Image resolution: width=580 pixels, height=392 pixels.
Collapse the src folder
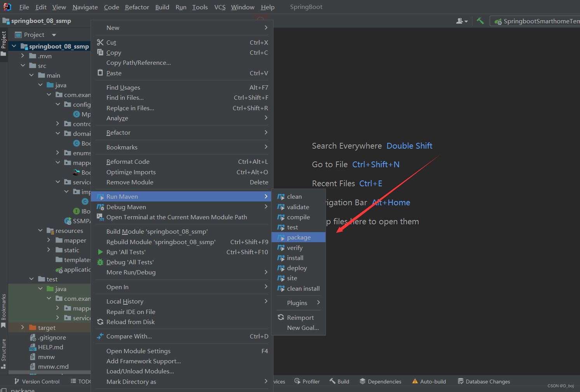pos(23,66)
